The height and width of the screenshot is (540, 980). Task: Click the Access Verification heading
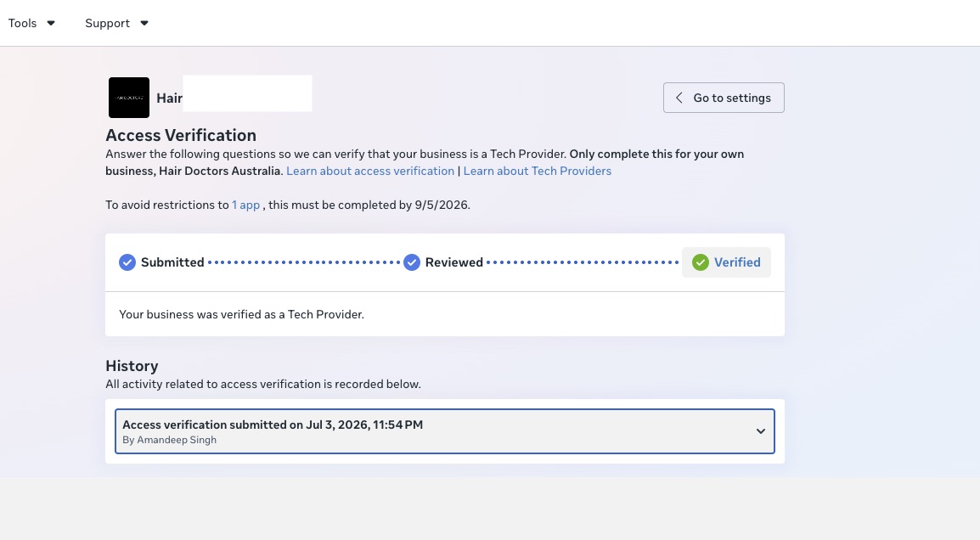coord(181,135)
